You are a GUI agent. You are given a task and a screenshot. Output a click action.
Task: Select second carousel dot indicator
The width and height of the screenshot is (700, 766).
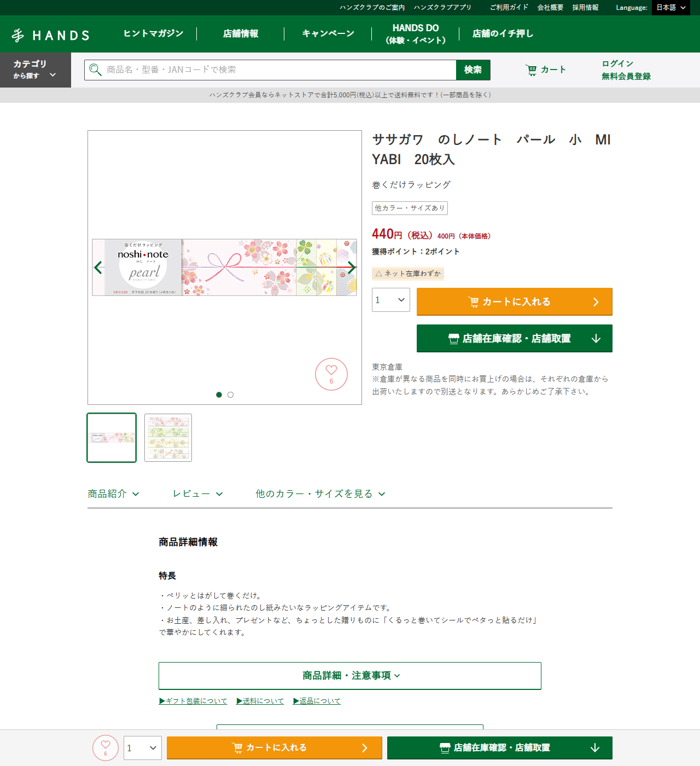(230, 394)
